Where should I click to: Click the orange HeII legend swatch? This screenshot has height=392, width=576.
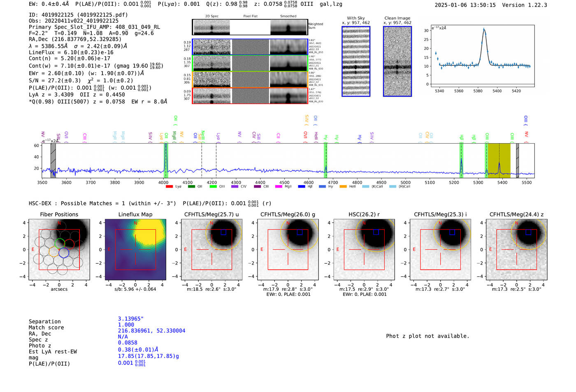pyautogui.click(x=343, y=187)
